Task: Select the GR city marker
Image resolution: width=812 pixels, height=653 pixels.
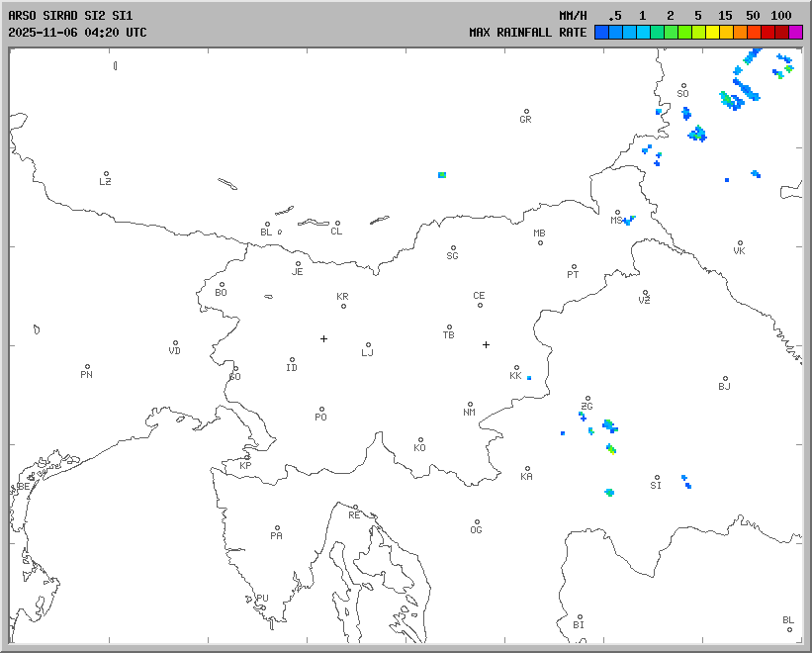Action: (526, 112)
